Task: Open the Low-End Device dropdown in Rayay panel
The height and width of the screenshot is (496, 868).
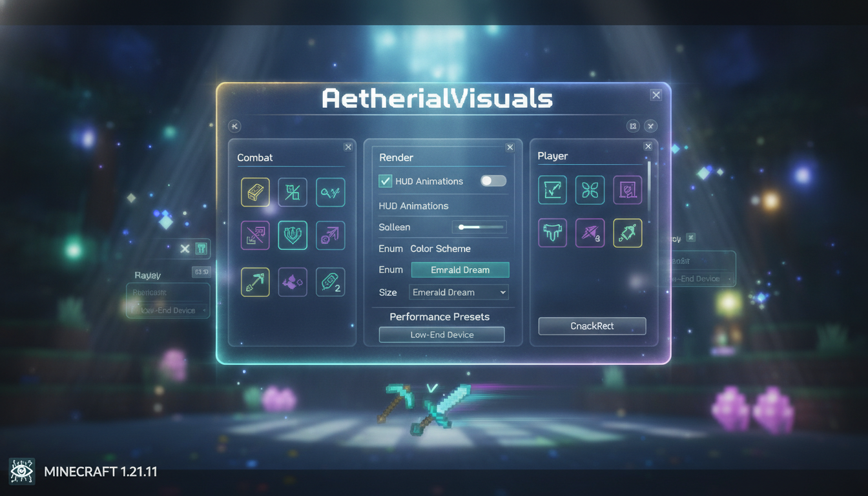Action: coord(168,311)
